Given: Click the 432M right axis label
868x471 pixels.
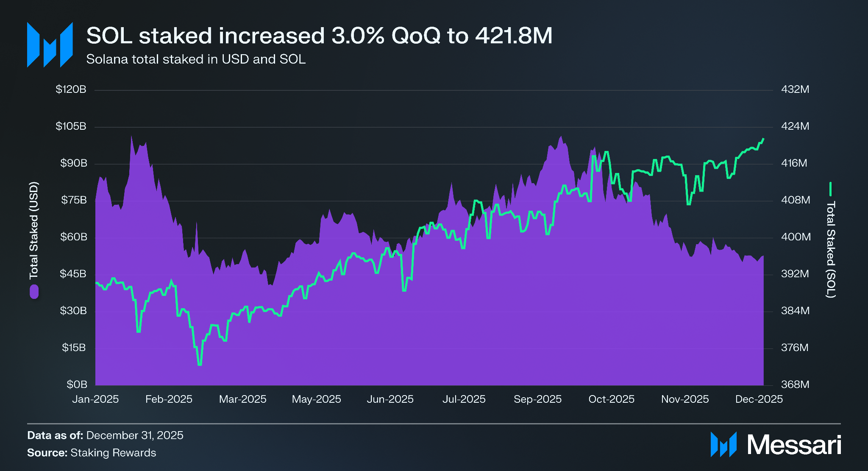Looking at the screenshot, I should [795, 89].
